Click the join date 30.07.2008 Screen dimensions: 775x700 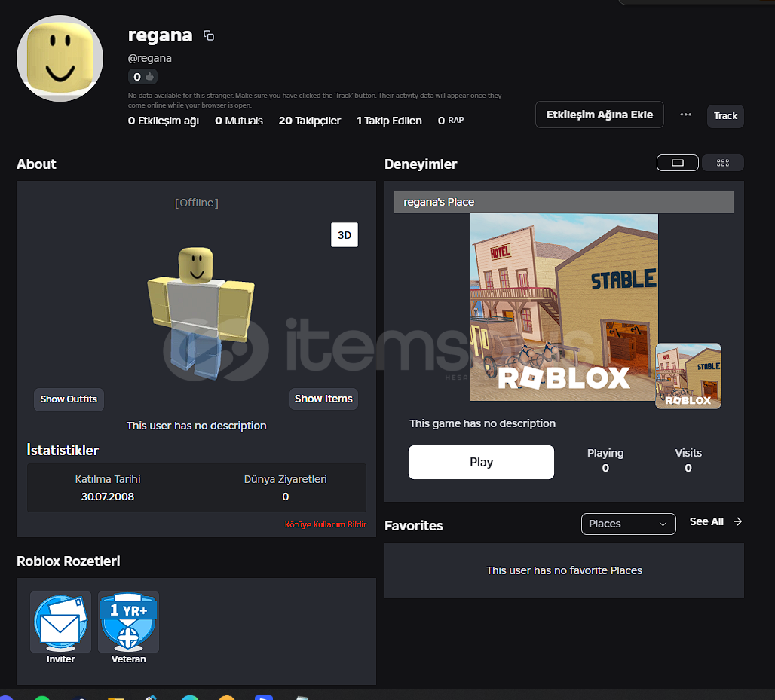[108, 497]
